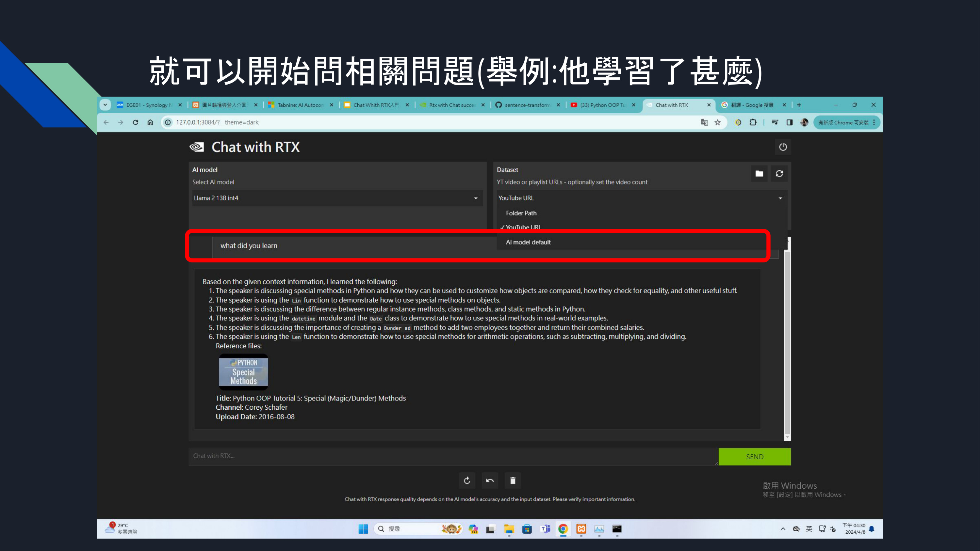Click the 'Channel: Corey Schafer' line
The height and width of the screenshot is (551, 980).
coord(252,407)
